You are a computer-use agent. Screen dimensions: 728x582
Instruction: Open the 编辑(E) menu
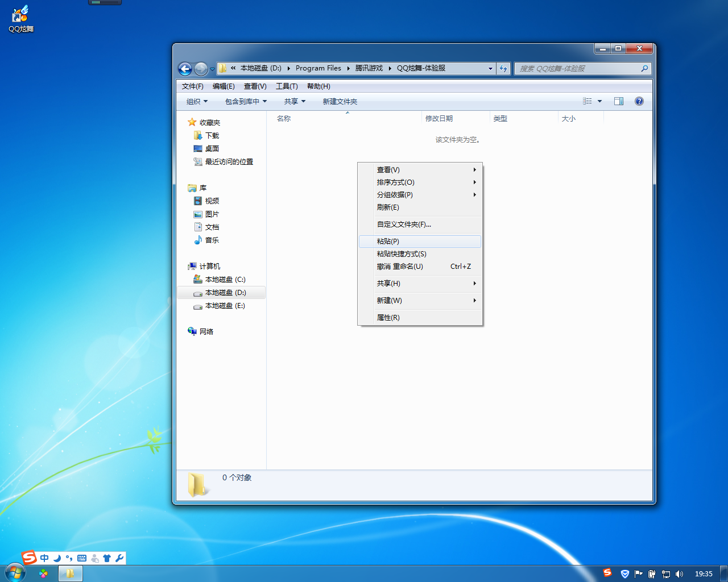224,86
